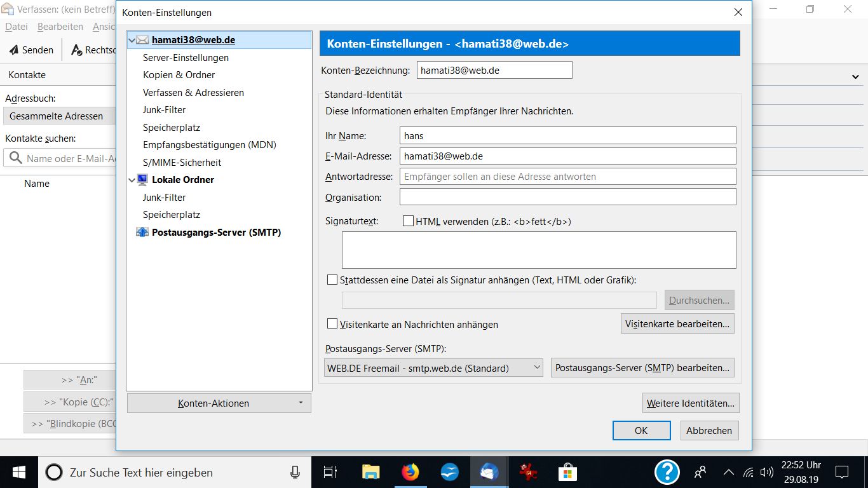
Task: Click the Cortana microphone icon
Action: tap(295, 472)
